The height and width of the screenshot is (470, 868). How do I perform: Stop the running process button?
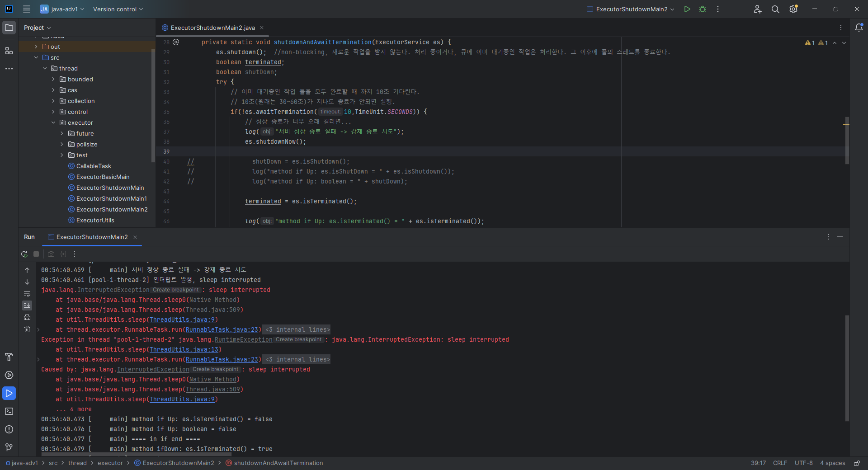click(36, 254)
